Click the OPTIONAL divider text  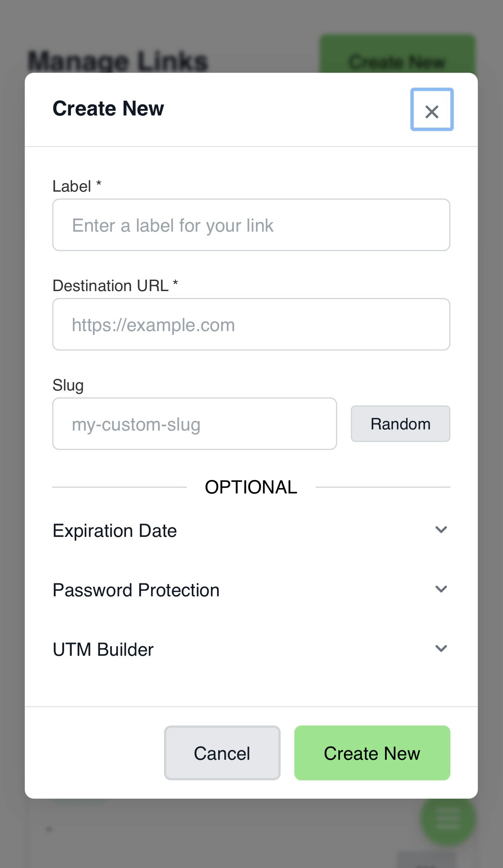pos(251,487)
